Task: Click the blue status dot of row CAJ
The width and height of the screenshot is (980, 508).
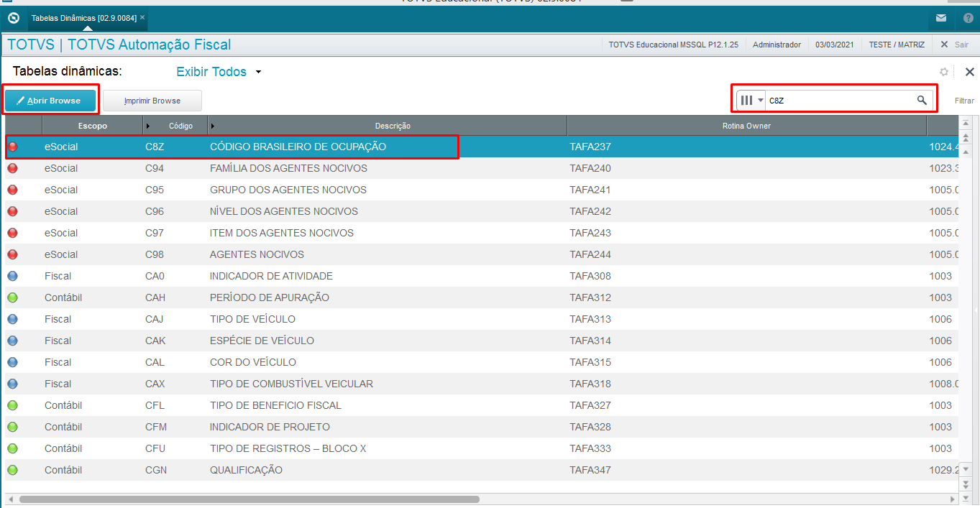Action: tap(12, 319)
